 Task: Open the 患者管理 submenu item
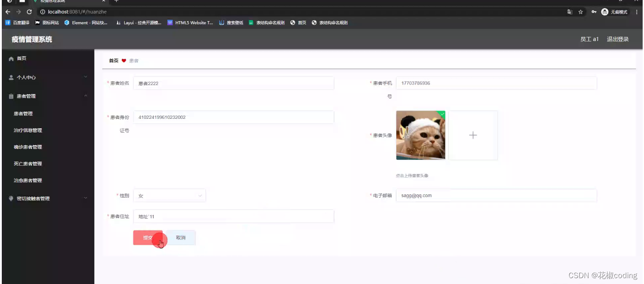23,113
